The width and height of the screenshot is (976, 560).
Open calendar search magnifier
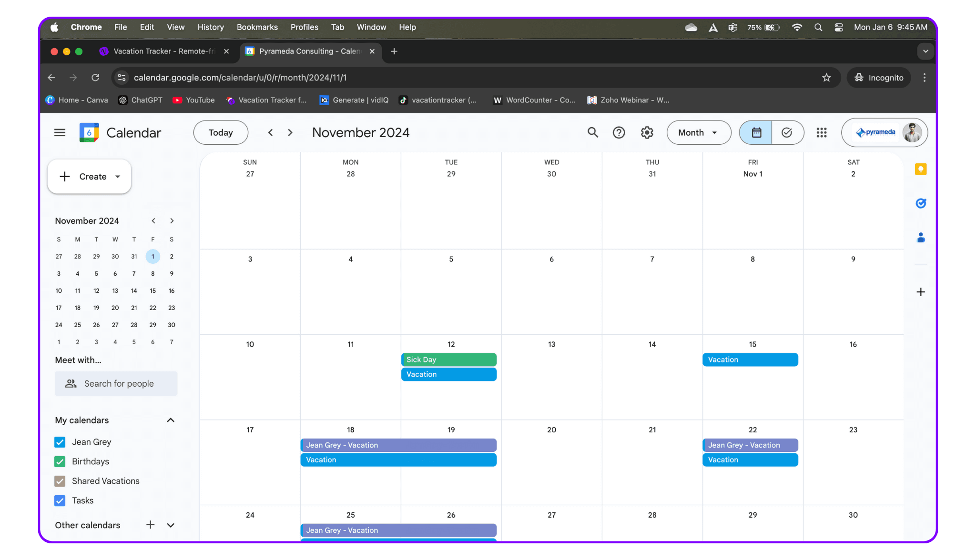point(592,132)
